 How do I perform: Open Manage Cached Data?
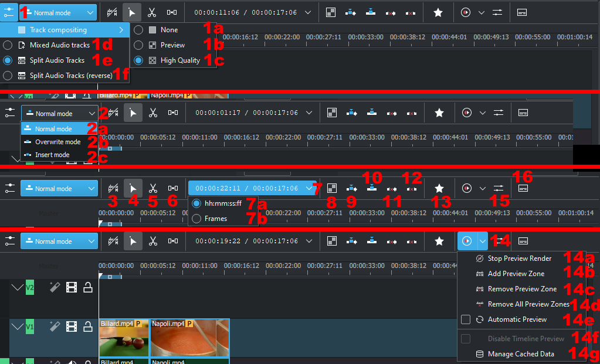tap(521, 354)
